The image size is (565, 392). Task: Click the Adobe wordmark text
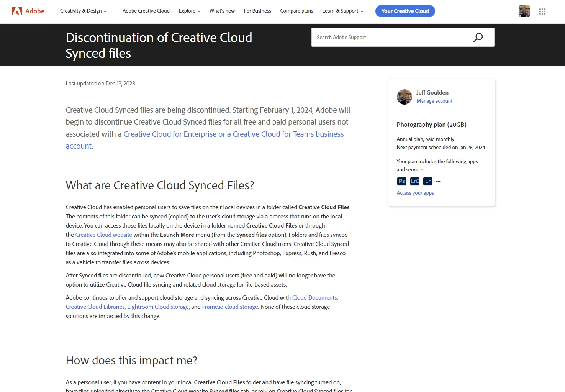point(35,11)
